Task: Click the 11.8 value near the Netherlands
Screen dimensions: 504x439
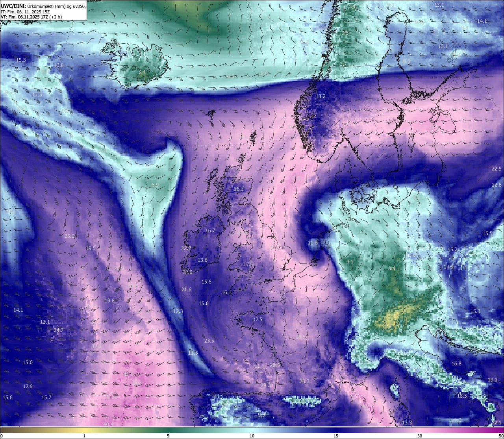Action: pos(313,243)
